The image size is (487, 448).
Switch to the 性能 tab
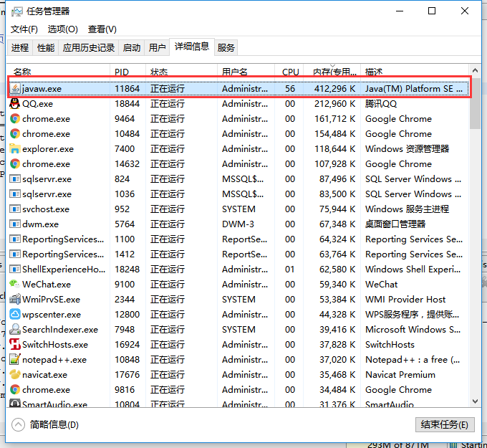point(46,47)
